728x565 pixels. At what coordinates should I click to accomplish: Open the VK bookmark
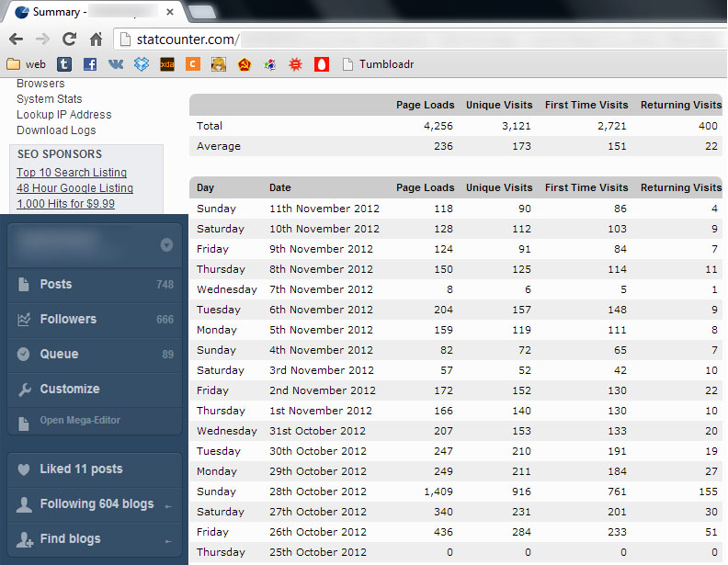click(116, 64)
